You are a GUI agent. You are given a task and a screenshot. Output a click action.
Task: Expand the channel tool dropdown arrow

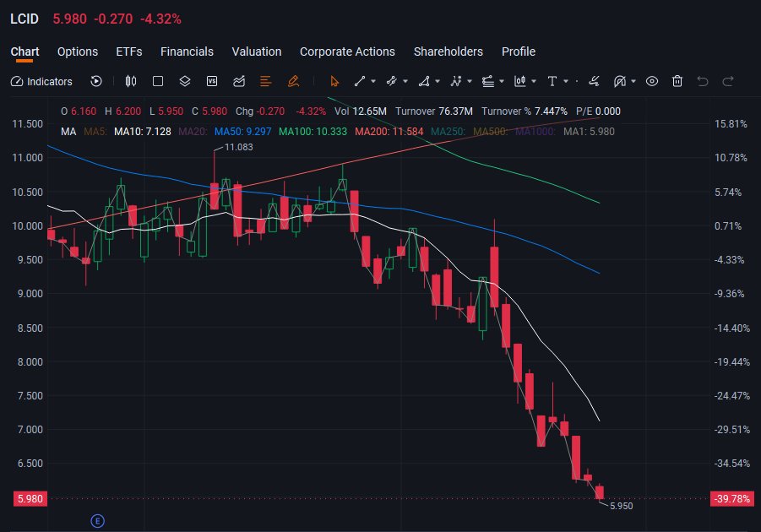point(405,82)
